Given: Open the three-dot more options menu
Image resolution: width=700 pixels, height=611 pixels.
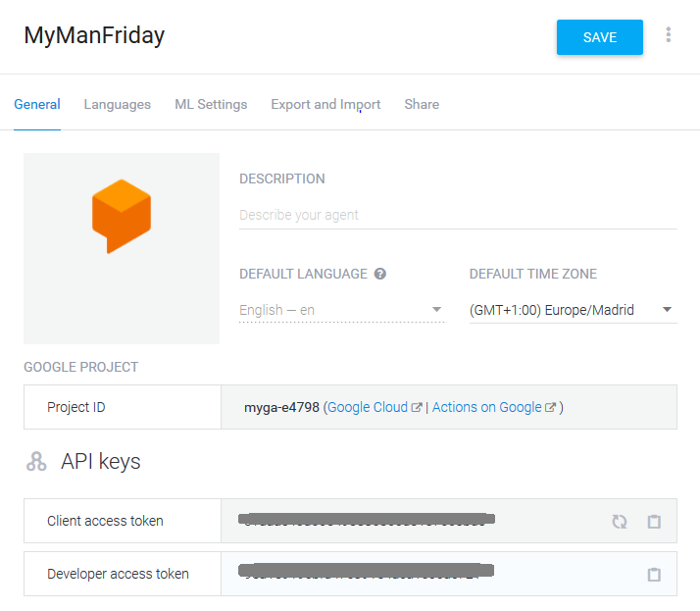Looking at the screenshot, I should [x=669, y=35].
